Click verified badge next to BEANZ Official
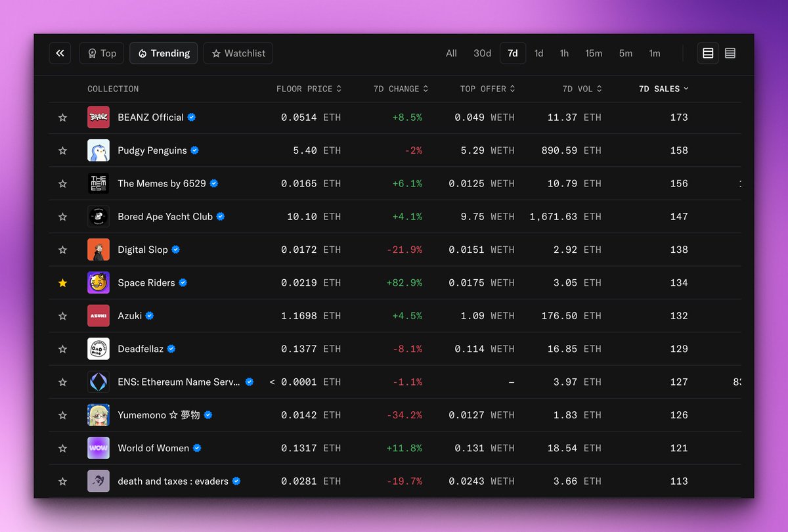Image resolution: width=788 pixels, height=532 pixels. coord(192,118)
